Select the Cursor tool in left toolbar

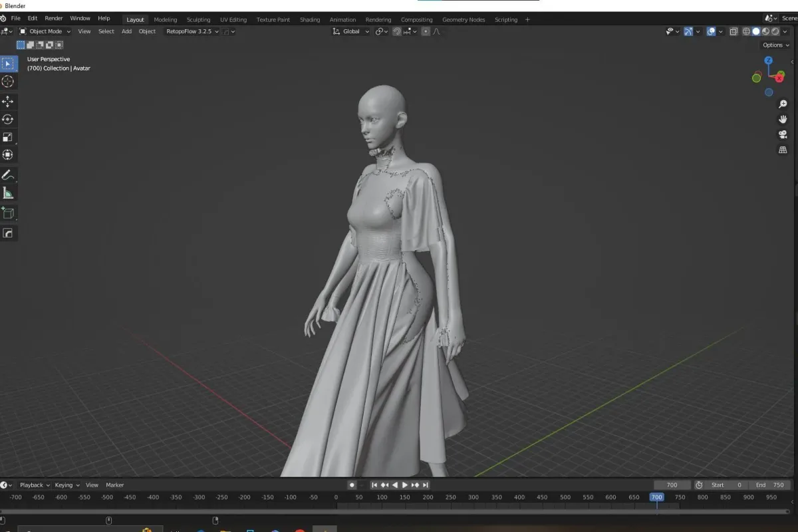pyautogui.click(x=8, y=82)
